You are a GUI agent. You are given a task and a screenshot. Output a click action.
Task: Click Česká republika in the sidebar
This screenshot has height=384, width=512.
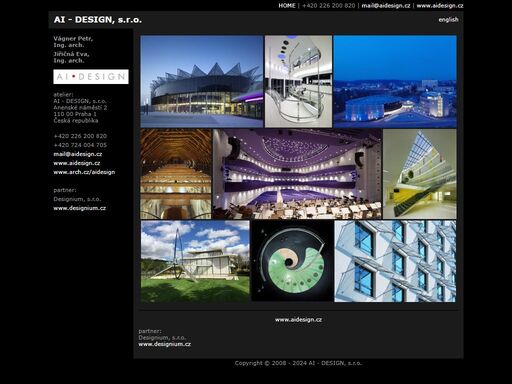(x=76, y=120)
